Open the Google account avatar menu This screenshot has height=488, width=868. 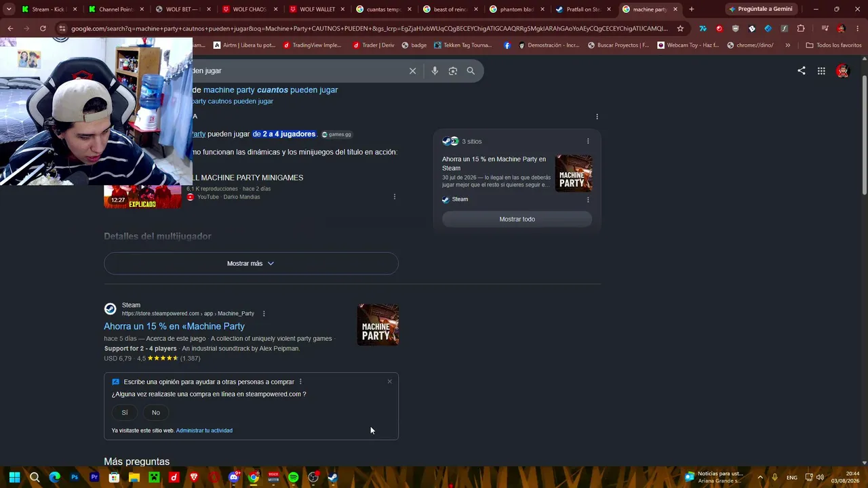coord(842,70)
